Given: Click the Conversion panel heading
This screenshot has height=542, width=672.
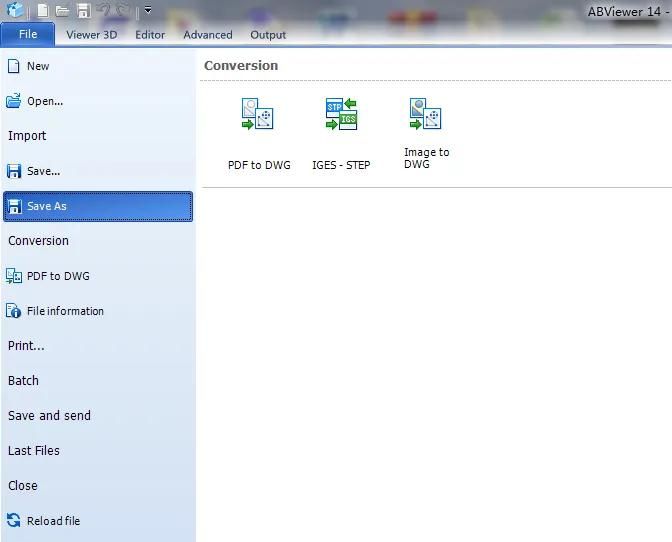Looking at the screenshot, I should pos(241,66).
